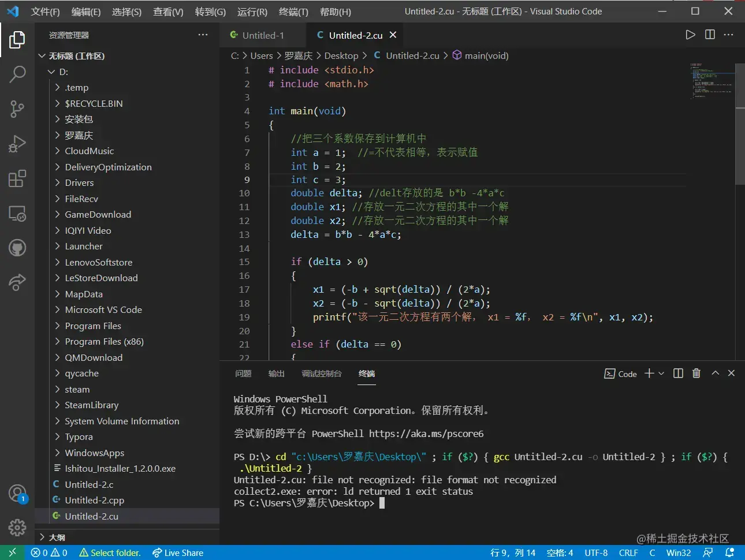Open the 编辑(E) menu

coord(86,12)
